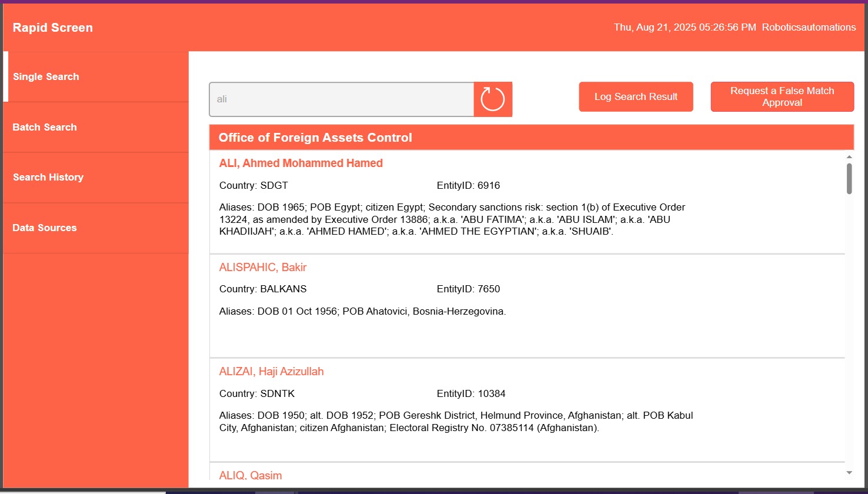
Task: Click on ALIQ, Qasim result
Action: (x=250, y=475)
